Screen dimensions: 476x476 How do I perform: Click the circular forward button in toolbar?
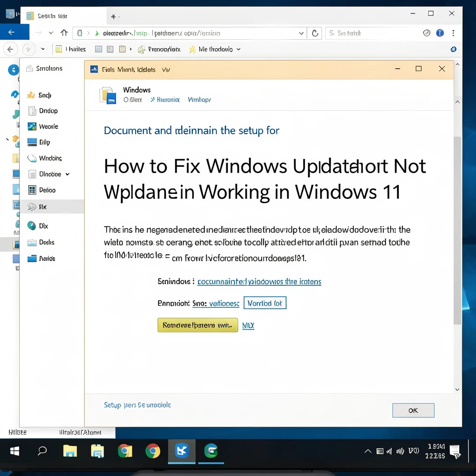28,49
